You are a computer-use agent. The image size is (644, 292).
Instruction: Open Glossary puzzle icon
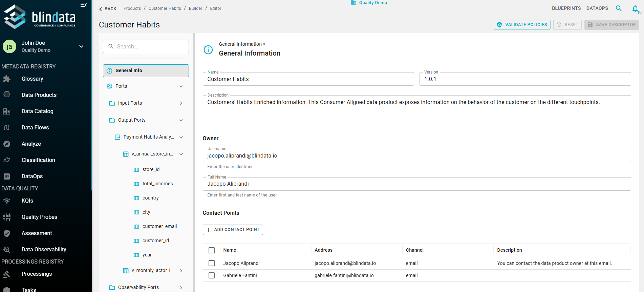[x=7, y=79]
